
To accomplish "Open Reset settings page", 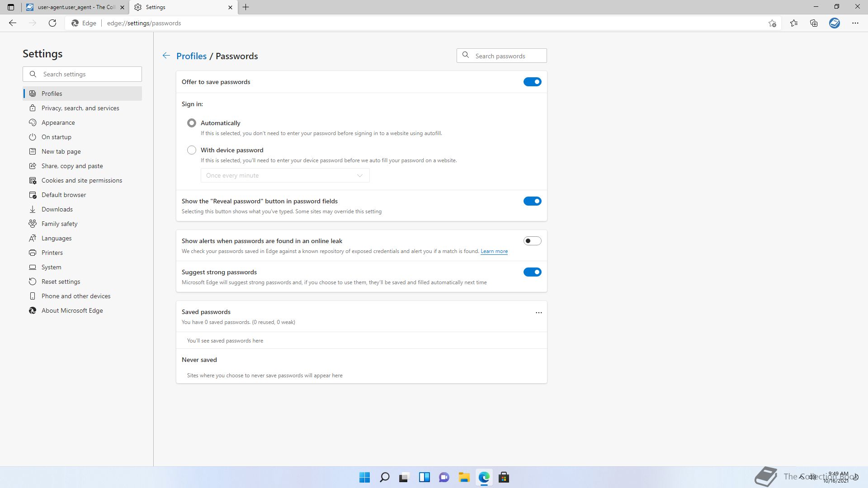I will pyautogui.click(x=82, y=282).
